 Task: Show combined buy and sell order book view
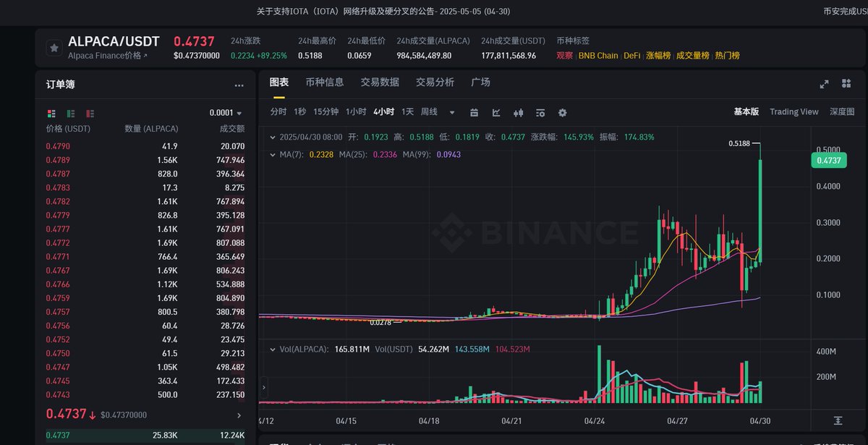click(x=51, y=114)
